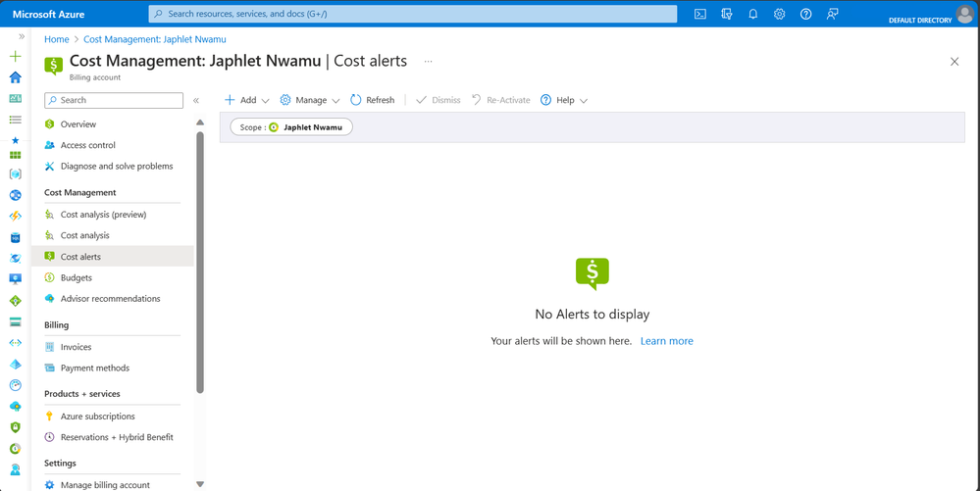This screenshot has width=980, height=491.
Task: Open the Learn more link
Action: (x=667, y=341)
